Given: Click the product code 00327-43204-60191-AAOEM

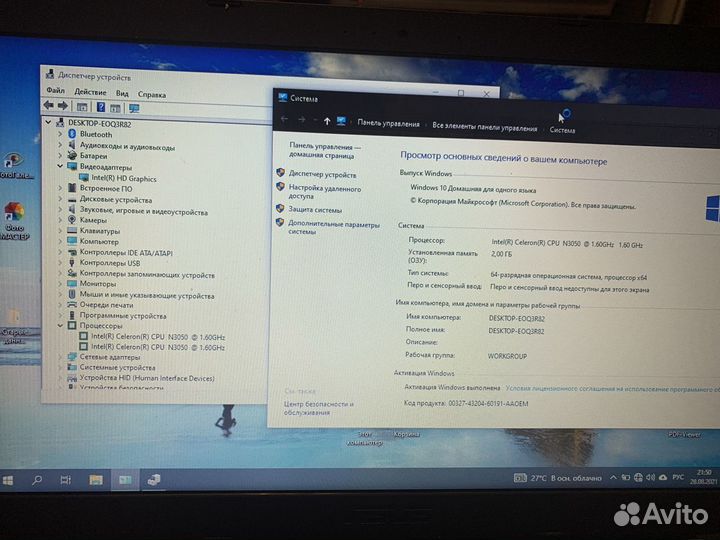Looking at the screenshot, I should (x=488, y=404).
